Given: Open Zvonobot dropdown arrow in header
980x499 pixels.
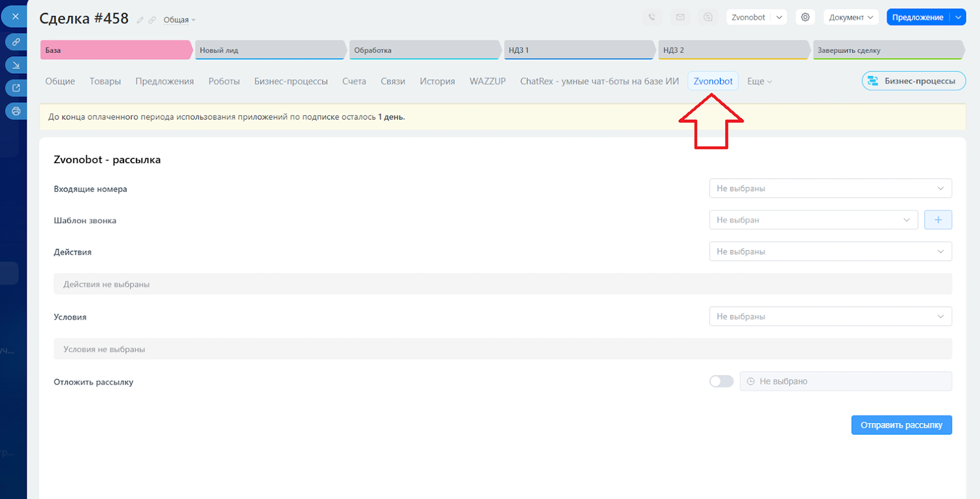Looking at the screenshot, I should coord(779,17).
